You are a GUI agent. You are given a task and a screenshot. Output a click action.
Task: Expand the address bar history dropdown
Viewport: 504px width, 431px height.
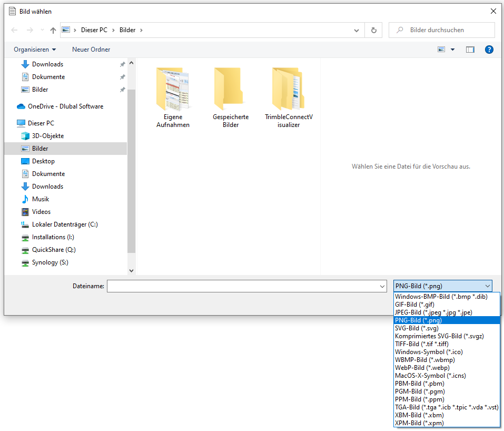356,31
